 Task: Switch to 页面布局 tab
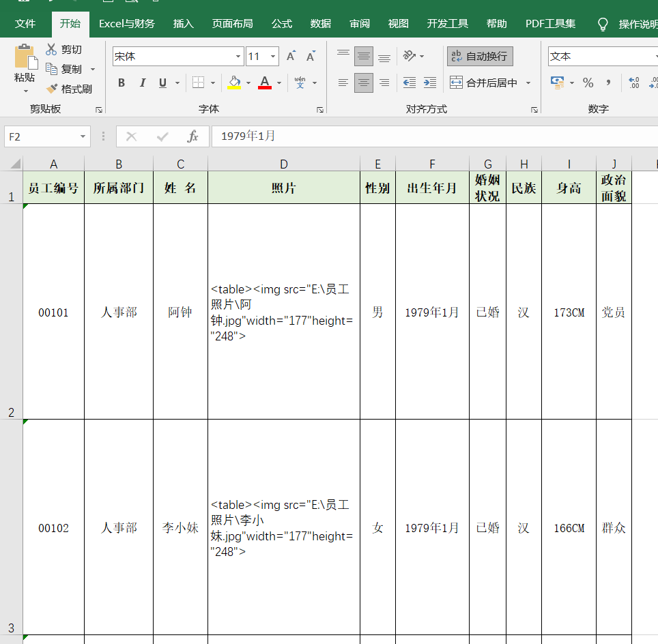coord(233,24)
